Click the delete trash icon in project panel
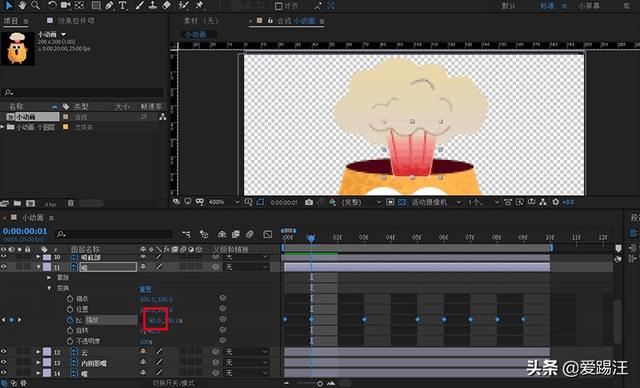Image resolution: width=640 pixels, height=388 pixels. point(71,203)
